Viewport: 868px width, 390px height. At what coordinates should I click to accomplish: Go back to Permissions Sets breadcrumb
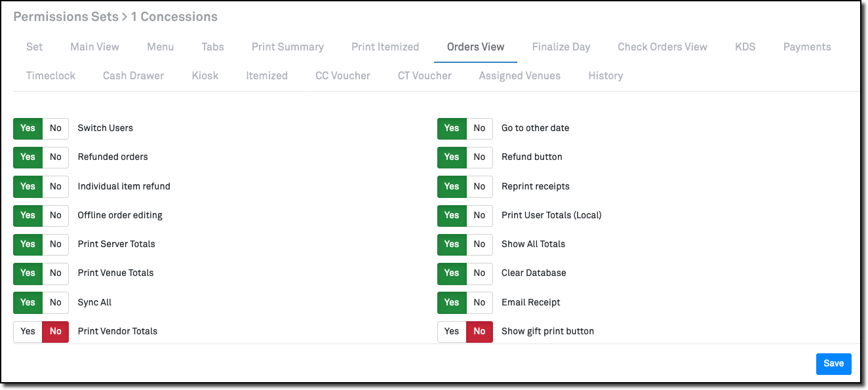tap(66, 16)
